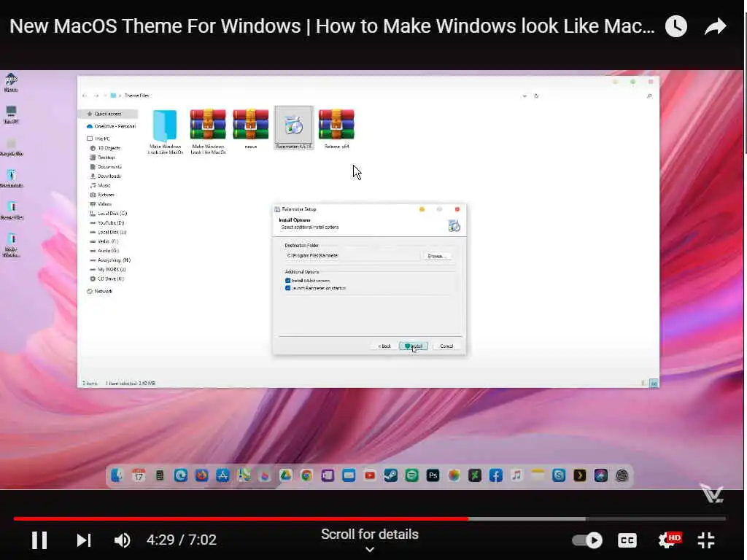The height and width of the screenshot is (560, 747).
Task: Open CD Drive (K:) in sidebar
Action: click(107, 279)
